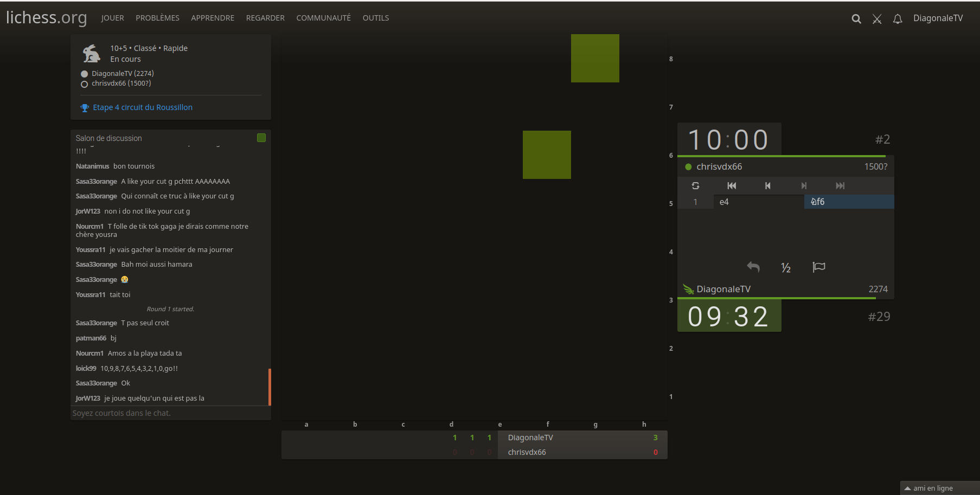Open the JOUER menu
Viewport: 980px width, 495px height.
[112, 18]
